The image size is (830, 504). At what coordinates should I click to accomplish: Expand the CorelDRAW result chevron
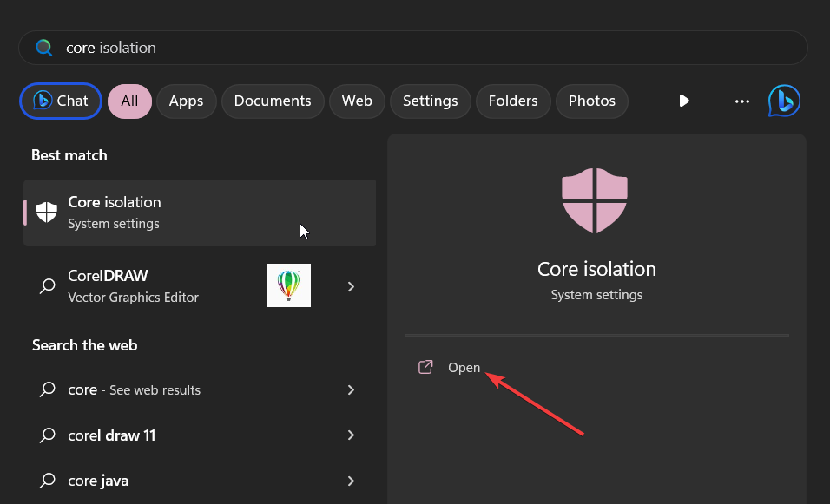351,286
